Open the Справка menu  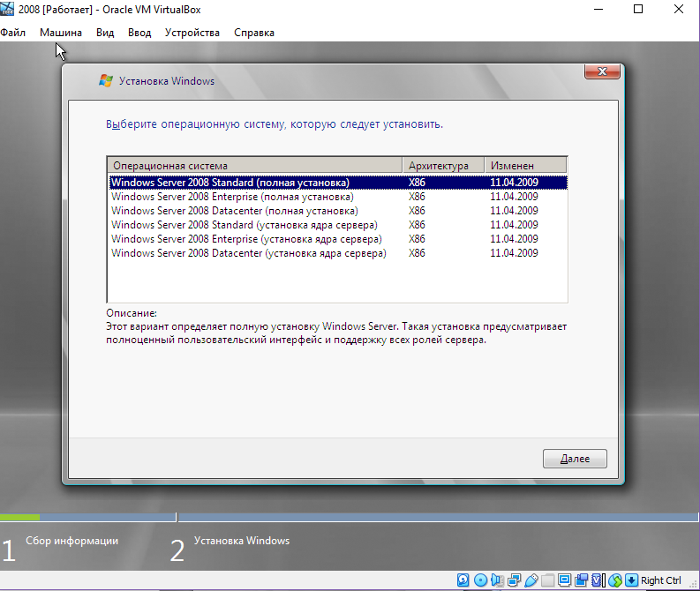254,33
